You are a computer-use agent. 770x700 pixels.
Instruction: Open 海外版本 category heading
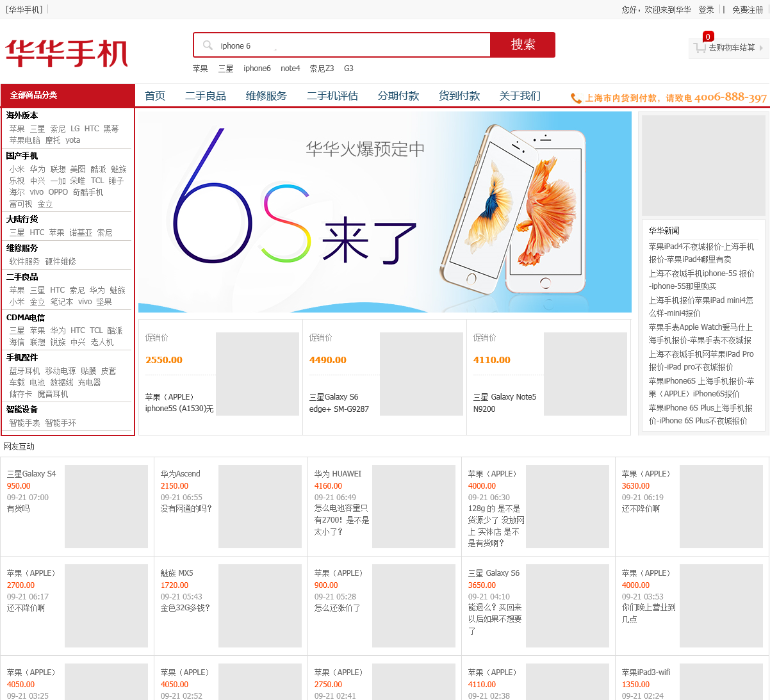pos(22,115)
